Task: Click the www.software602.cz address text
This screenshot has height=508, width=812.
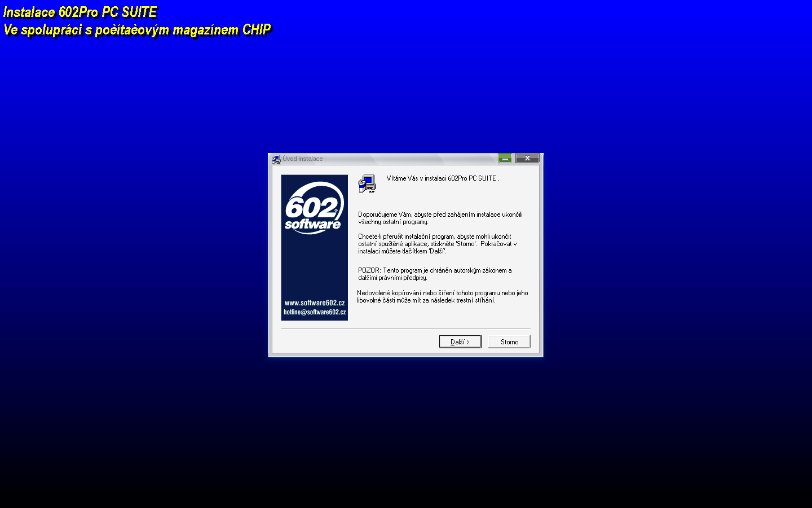Action: [x=315, y=303]
